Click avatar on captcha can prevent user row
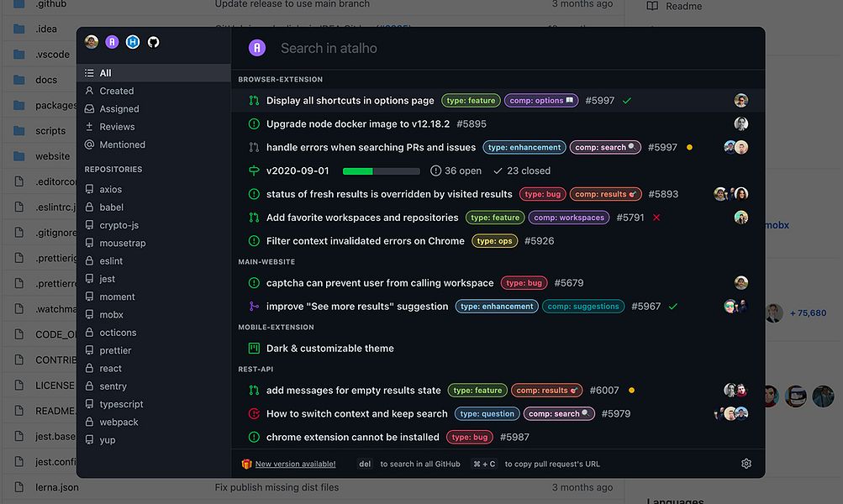This screenshot has height=504, width=843. (740, 282)
